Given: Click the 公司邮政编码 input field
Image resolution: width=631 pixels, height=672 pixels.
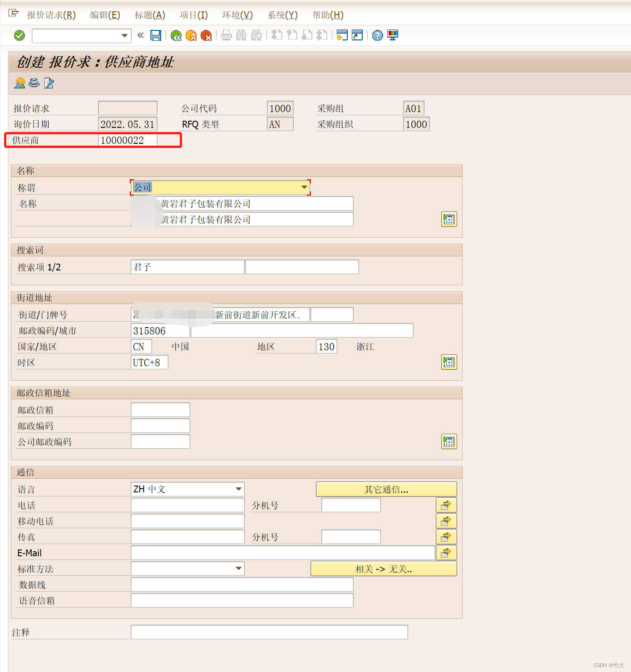Looking at the screenshot, I should pos(160,441).
